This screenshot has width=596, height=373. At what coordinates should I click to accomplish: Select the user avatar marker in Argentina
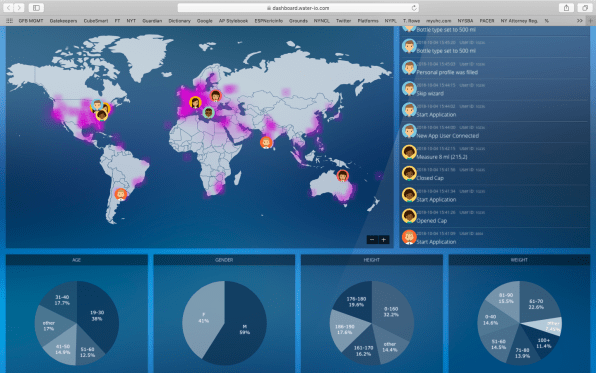[121, 194]
